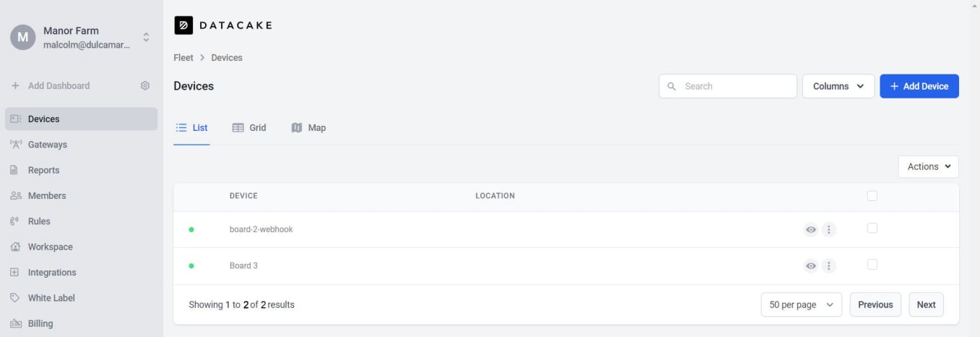Open three-dot menu for Board 3
Image resolution: width=980 pixels, height=337 pixels.
(x=829, y=265)
